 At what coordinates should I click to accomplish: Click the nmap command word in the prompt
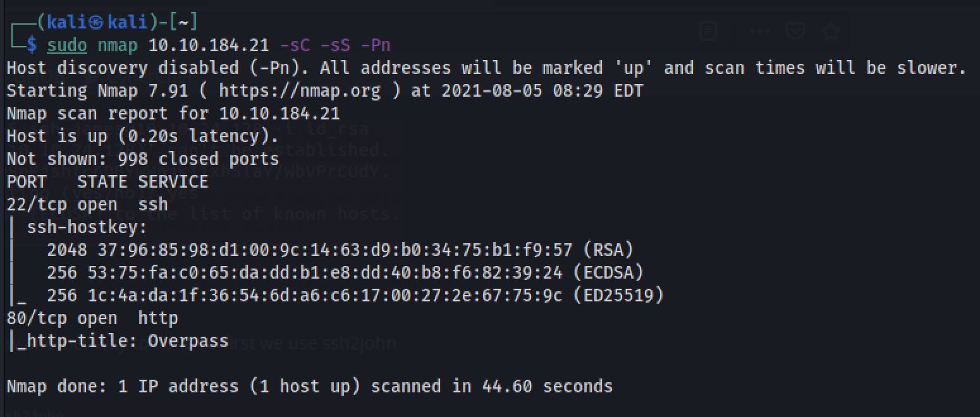117,45
